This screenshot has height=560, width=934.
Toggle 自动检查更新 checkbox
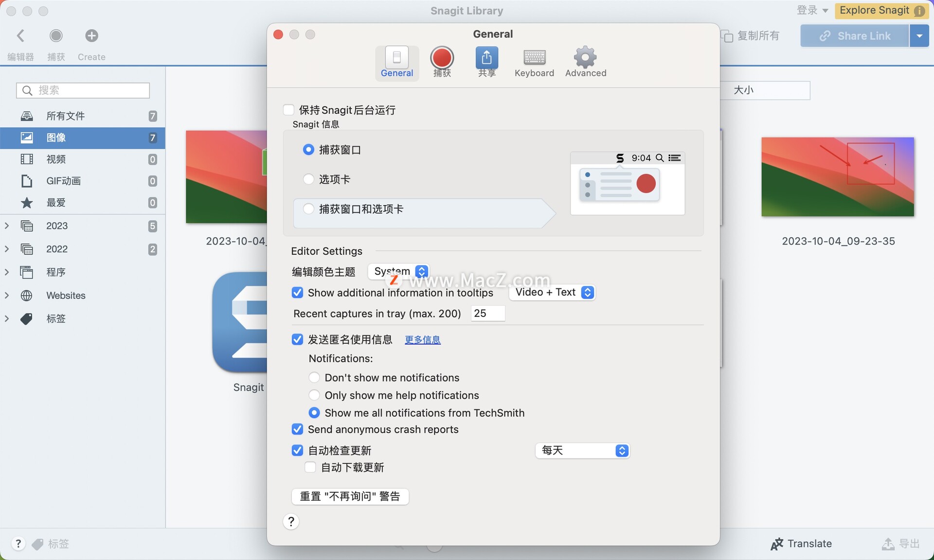tap(297, 451)
